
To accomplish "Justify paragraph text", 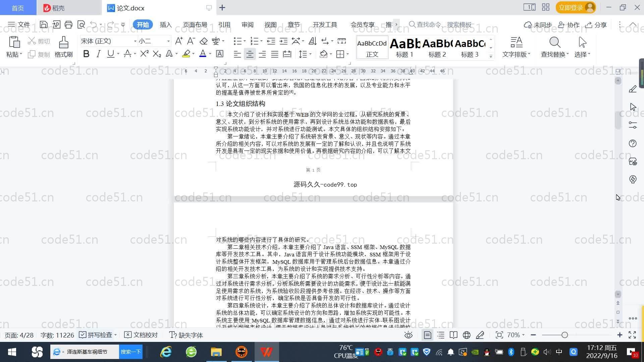I will point(275,54).
